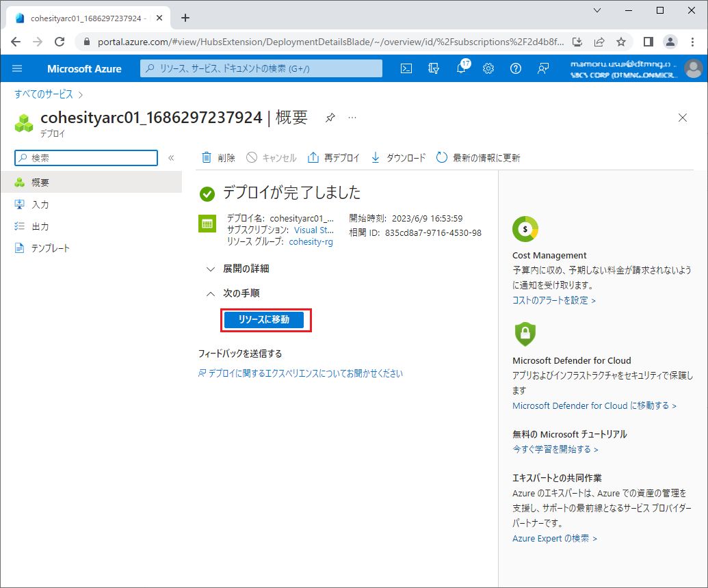708x588 pixels.
Task: Reload the page with the browser refresh icon
Action: tap(59, 42)
